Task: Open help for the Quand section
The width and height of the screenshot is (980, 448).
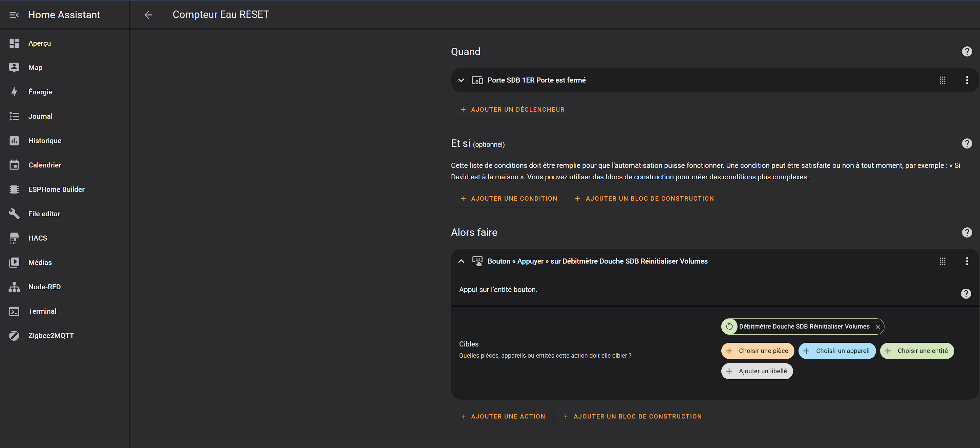Action: (967, 52)
